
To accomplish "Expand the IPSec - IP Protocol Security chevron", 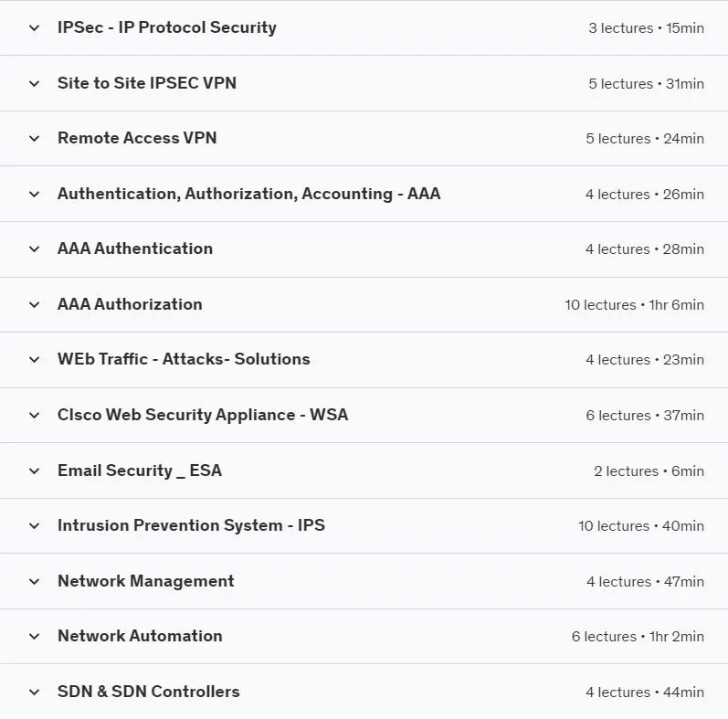I will [x=35, y=28].
